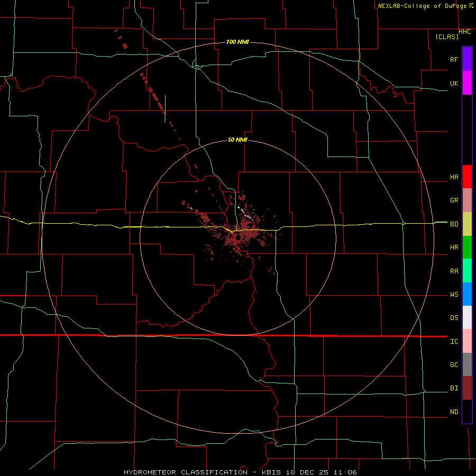The height and width of the screenshot is (476, 476).
Task: Click the 'RF' legend label
Action: (x=454, y=59)
